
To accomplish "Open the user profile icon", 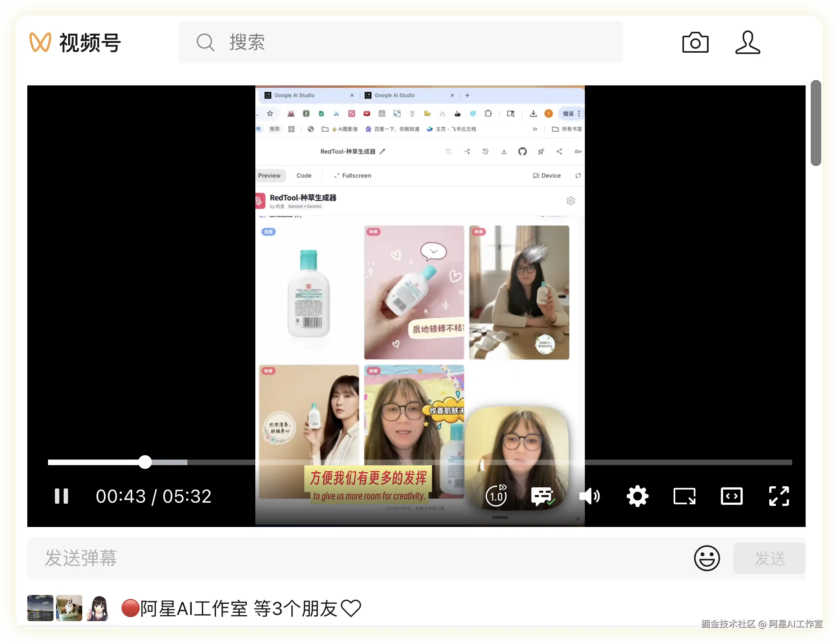I will [x=747, y=42].
